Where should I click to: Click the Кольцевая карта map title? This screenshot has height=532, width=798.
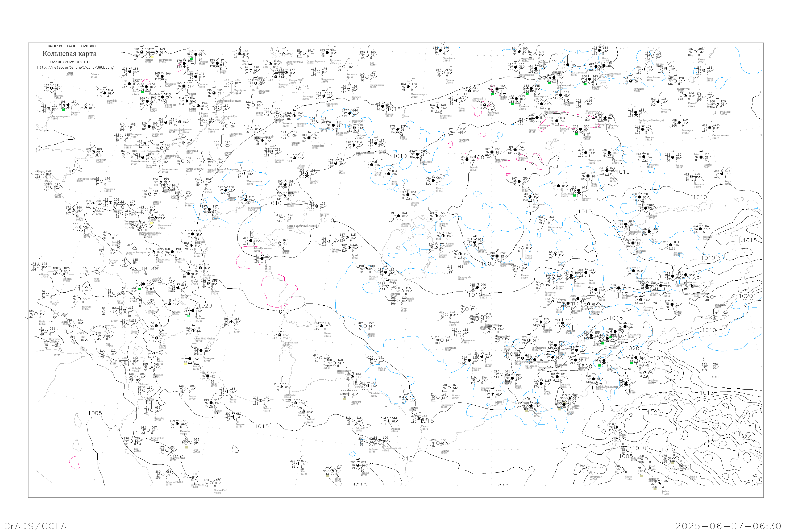click(x=69, y=54)
